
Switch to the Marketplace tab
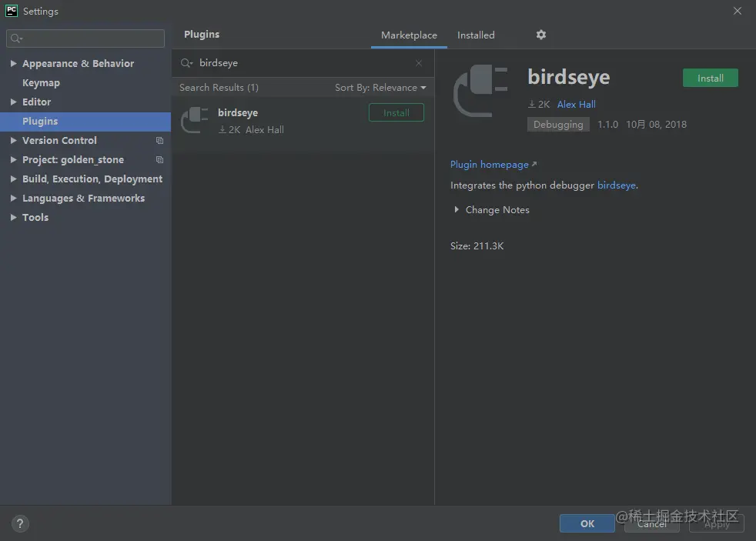pyautogui.click(x=409, y=35)
